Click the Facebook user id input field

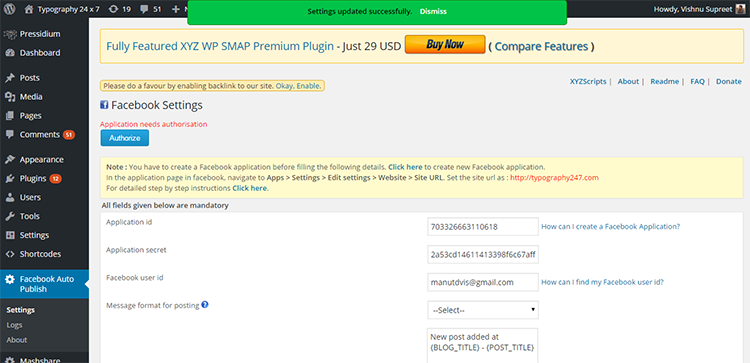pyautogui.click(x=483, y=282)
